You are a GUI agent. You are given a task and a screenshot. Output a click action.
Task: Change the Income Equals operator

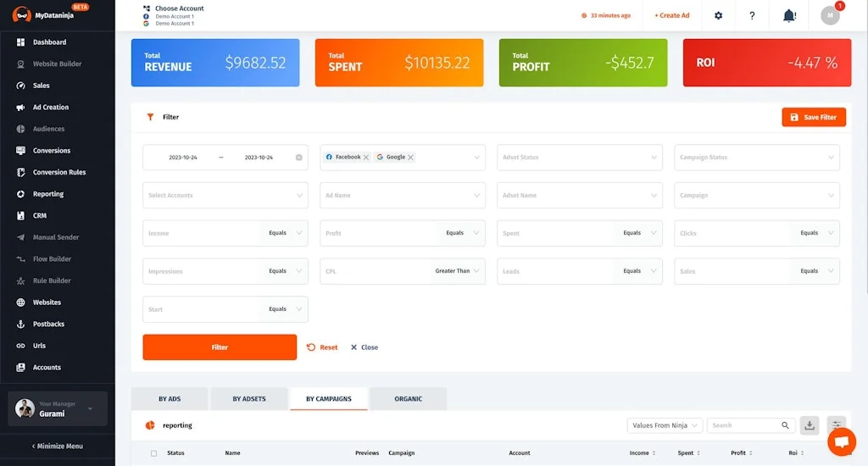coord(285,233)
